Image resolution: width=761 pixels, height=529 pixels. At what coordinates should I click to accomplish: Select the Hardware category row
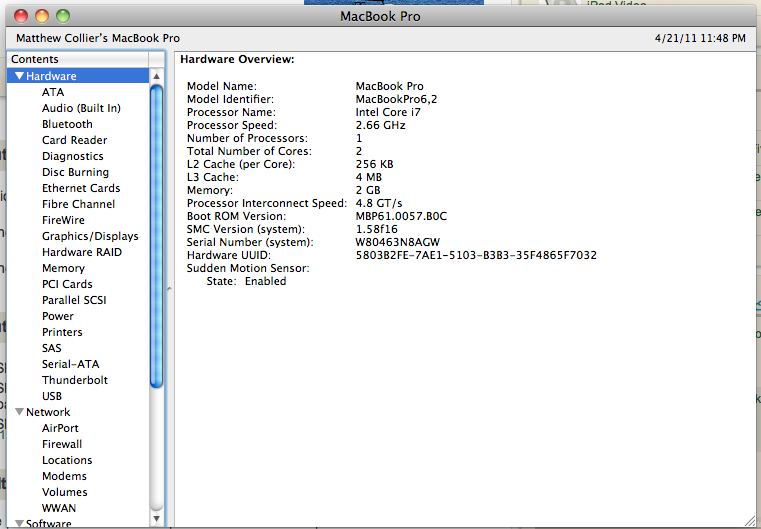click(78, 76)
